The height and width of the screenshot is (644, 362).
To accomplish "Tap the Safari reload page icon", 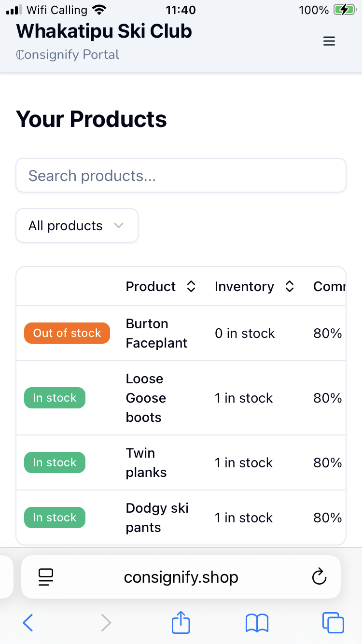I will coord(319,577).
